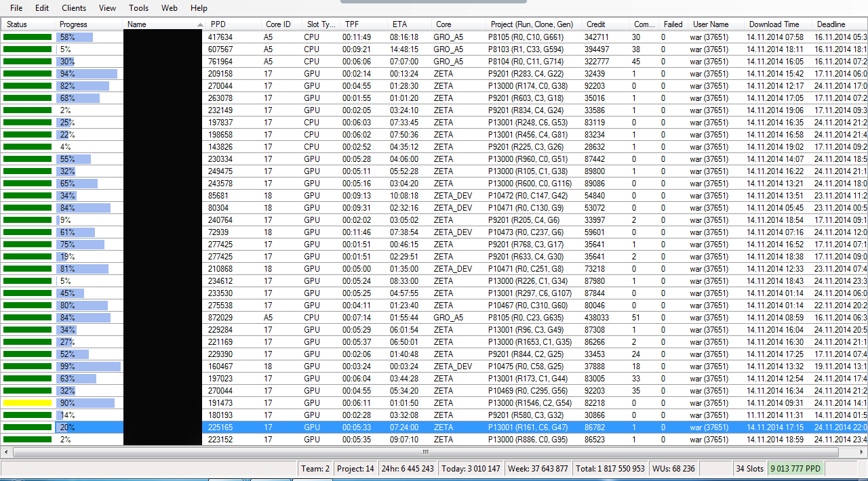868x481 pixels.
Task: Click project P8103 (R1, C33, G594)
Action: click(526, 49)
